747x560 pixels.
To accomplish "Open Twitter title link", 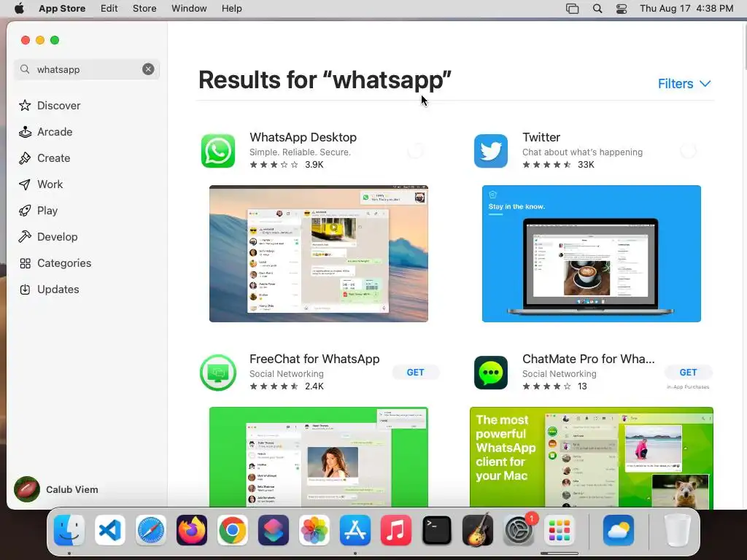I will point(541,137).
